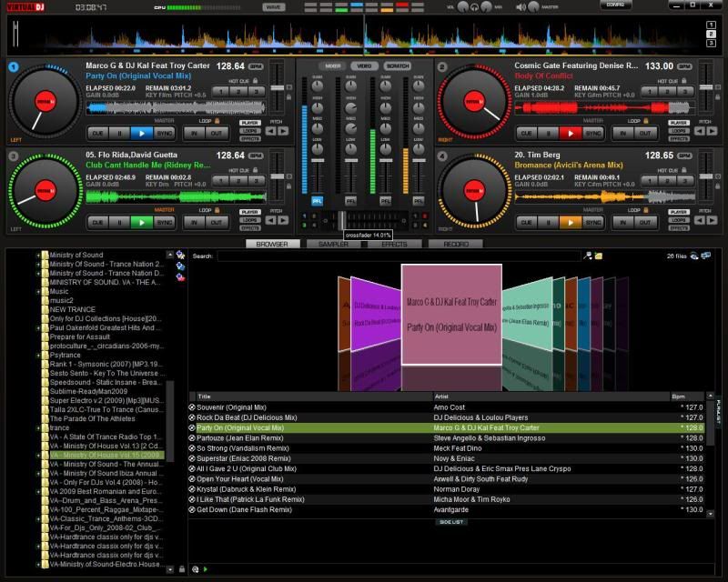Screen dimensions: 728x582
Task: Disable the lit blue PFL button
Action: coord(317,201)
